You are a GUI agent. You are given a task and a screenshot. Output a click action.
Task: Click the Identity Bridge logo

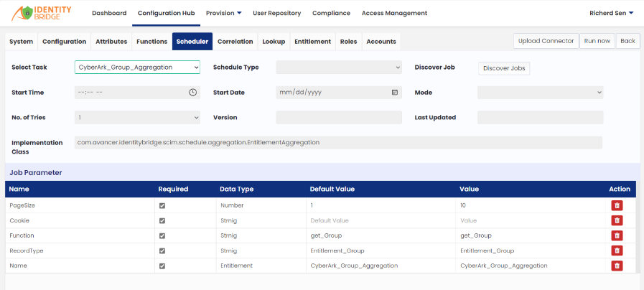(x=41, y=13)
